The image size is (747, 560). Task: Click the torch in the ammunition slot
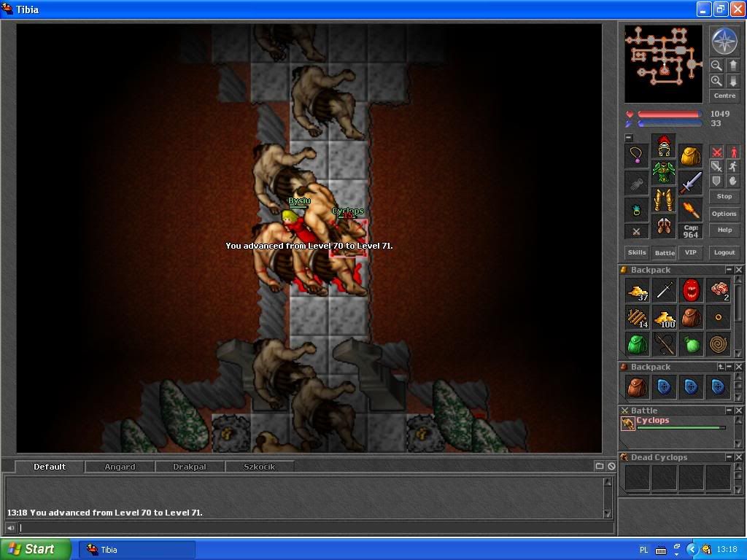(690, 209)
